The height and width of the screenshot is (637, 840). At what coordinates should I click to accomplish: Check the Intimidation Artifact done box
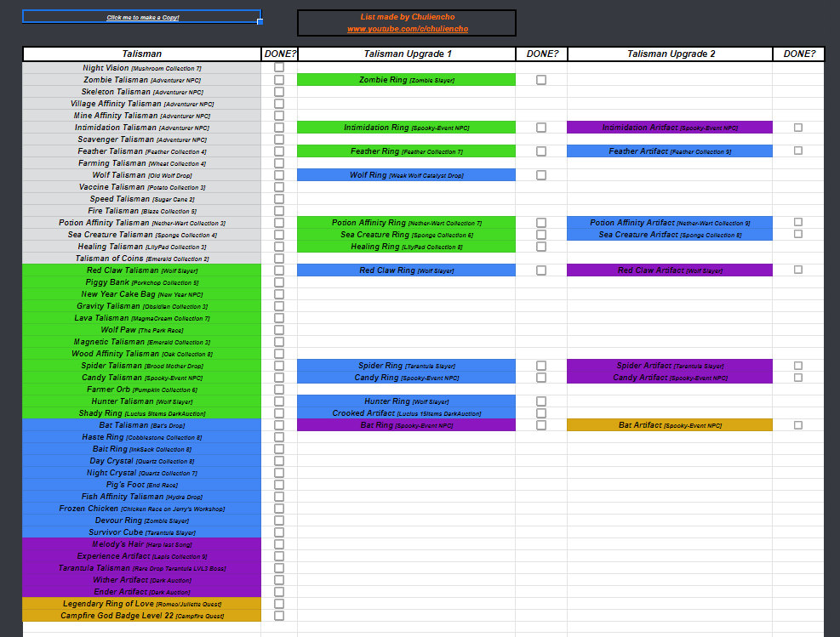tap(798, 128)
